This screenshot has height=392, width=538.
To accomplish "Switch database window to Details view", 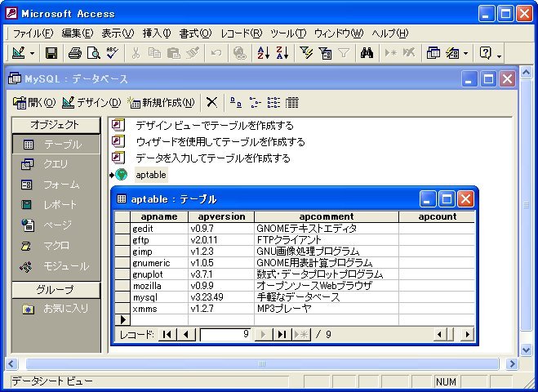I will tap(291, 102).
